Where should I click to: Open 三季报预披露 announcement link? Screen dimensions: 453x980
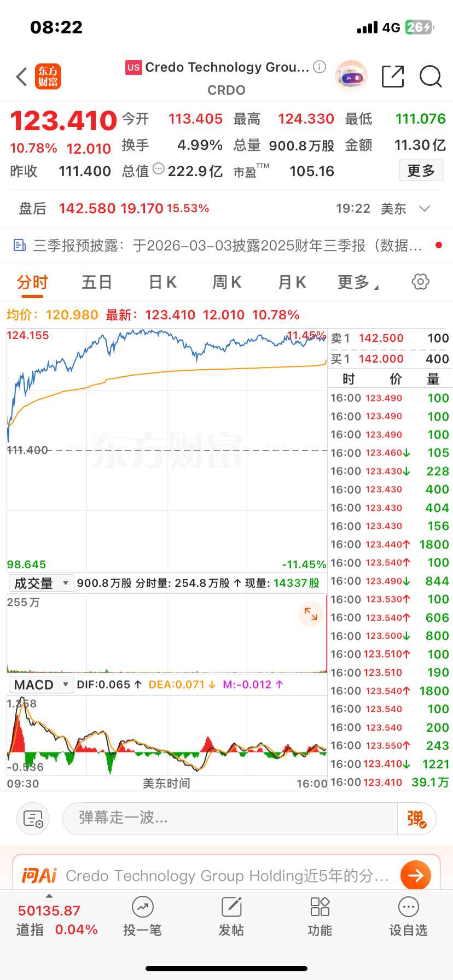[x=228, y=246]
